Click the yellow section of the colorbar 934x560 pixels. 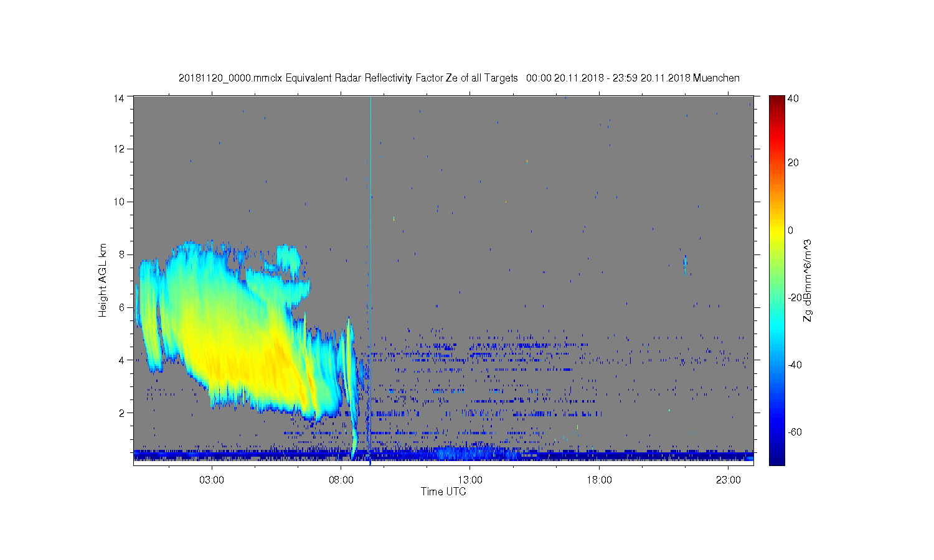point(776,231)
